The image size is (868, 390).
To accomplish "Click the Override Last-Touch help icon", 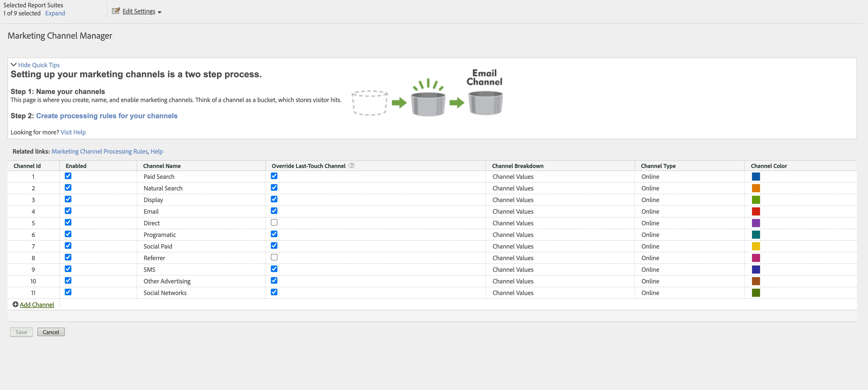I will 351,166.
